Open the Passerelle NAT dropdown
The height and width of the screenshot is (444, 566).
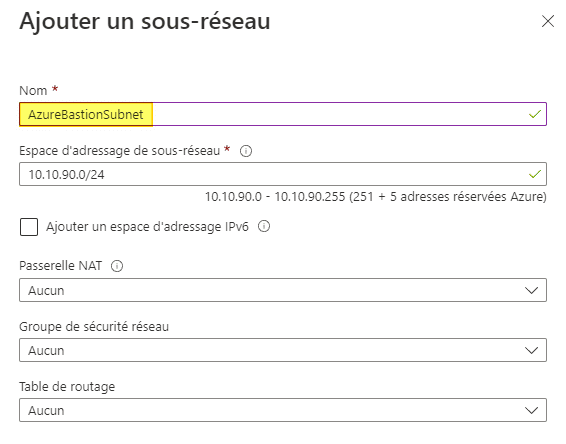pos(283,290)
